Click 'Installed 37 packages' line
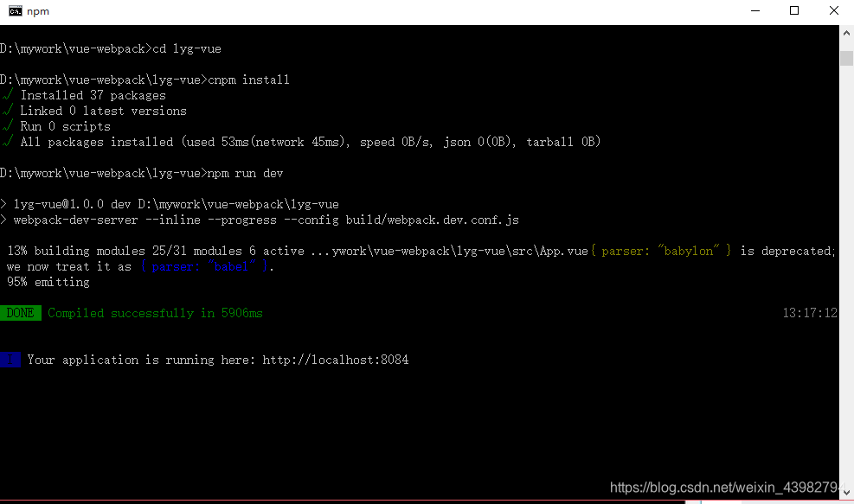 click(x=93, y=95)
